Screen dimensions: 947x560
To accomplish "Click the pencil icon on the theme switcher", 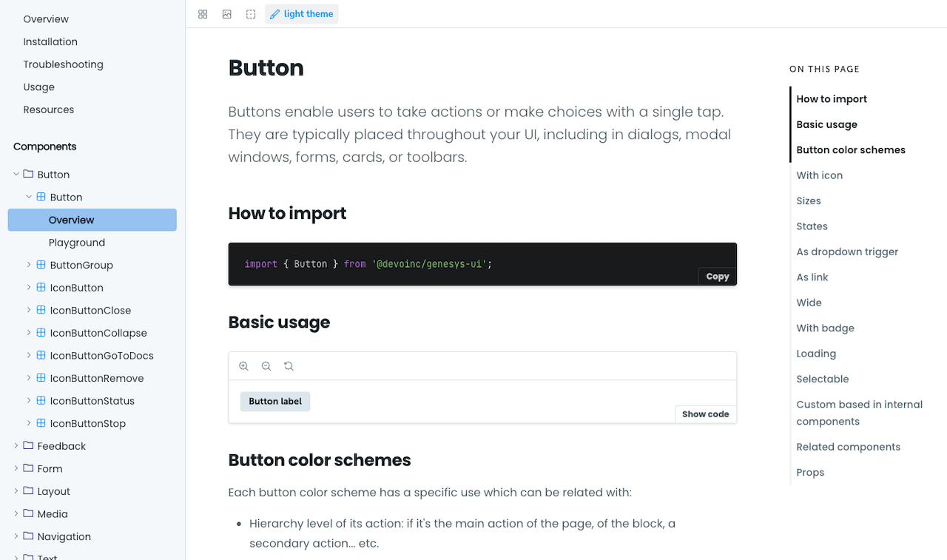I will coord(275,13).
